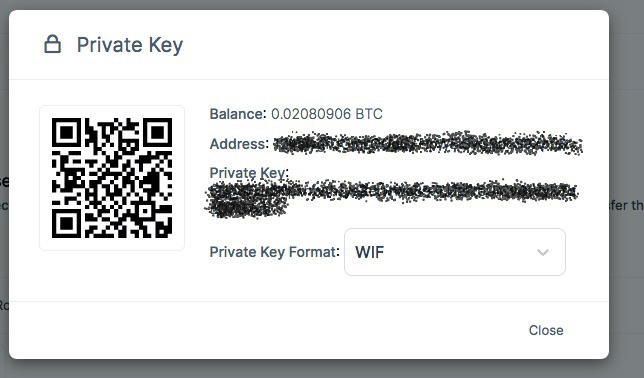
Task: Click the chevron arrow in WIF selector
Action: pyautogui.click(x=543, y=252)
